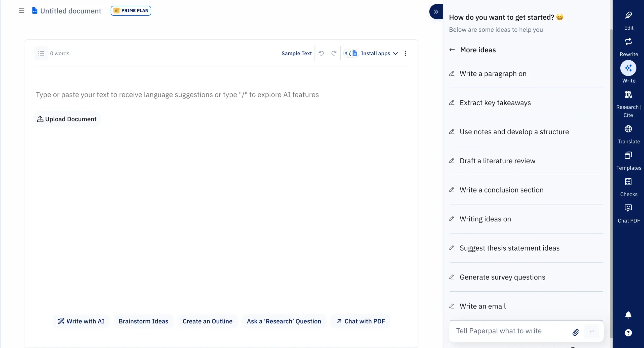The height and width of the screenshot is (348, 644).
Task: Select 'Extract key takeaways' idea
Action: pos(526,103)
